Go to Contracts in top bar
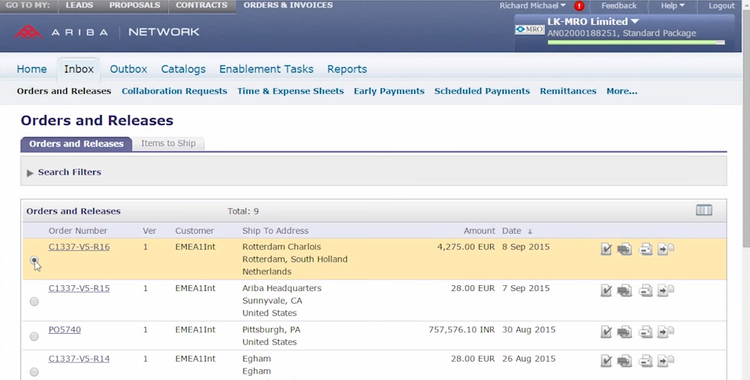This screenshot has width=750, height=380. coord(201,6)
